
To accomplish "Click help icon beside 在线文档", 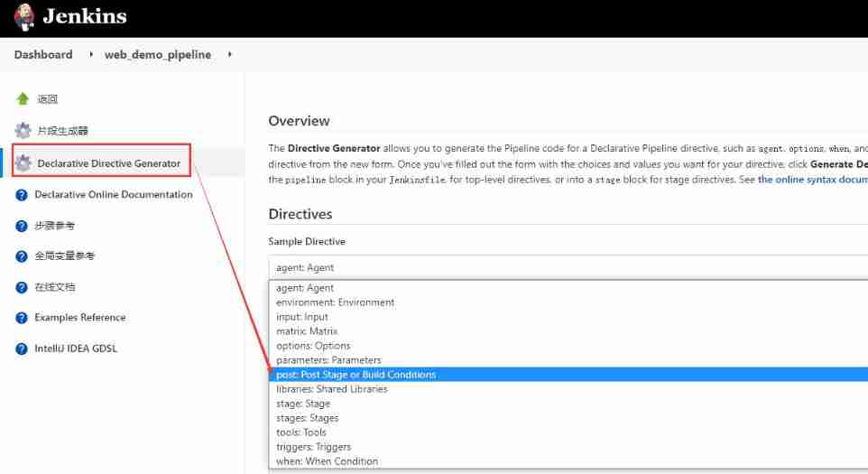I will click(x=22, y=287).
